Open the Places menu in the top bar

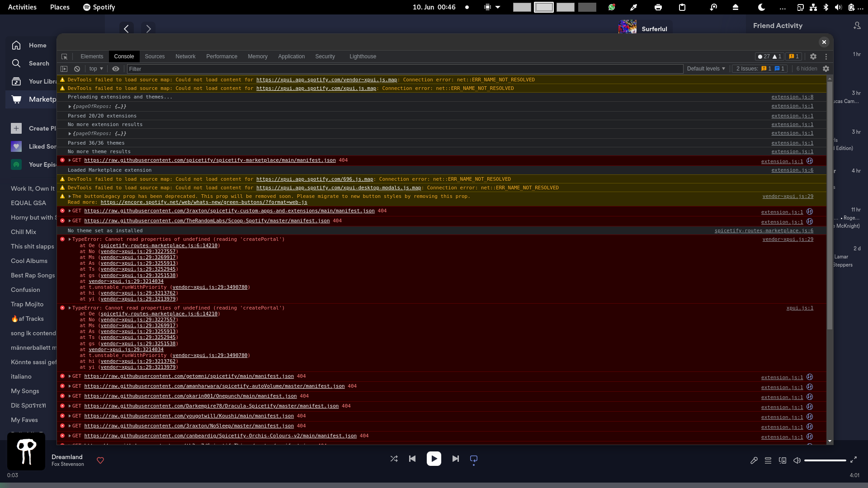(x=60, y=7)
